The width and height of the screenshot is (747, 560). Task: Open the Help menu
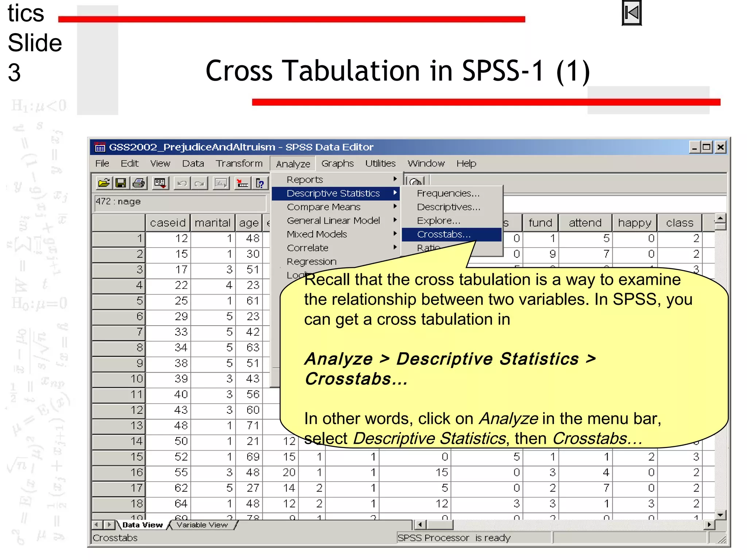tap(466, 163)
